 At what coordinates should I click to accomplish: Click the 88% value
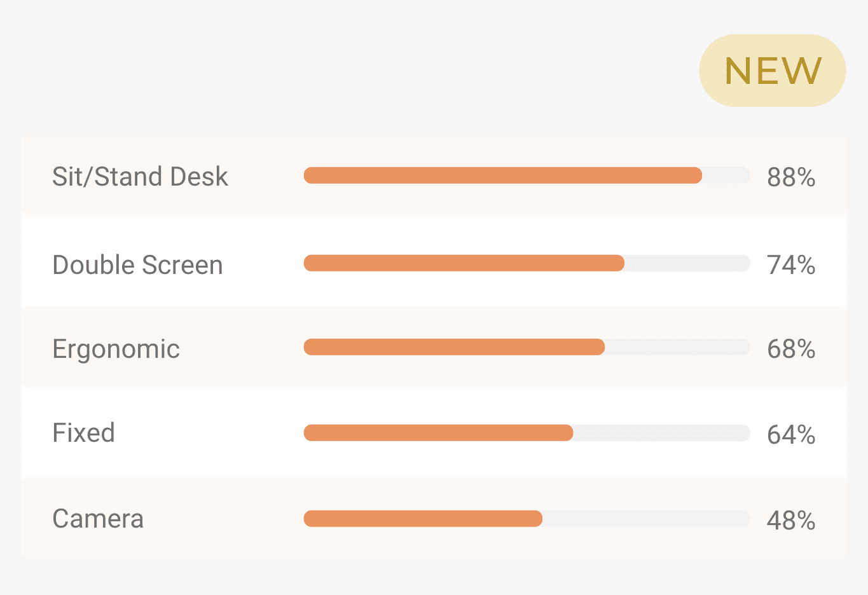(x=791, y=177)
